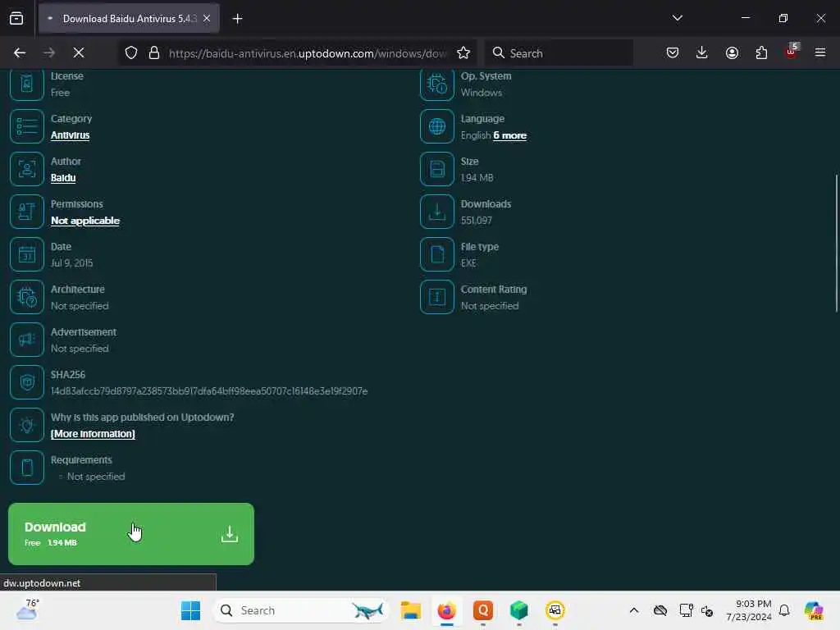
Task: Click the Jul 9, 2015 date
Action: (72, 263)
